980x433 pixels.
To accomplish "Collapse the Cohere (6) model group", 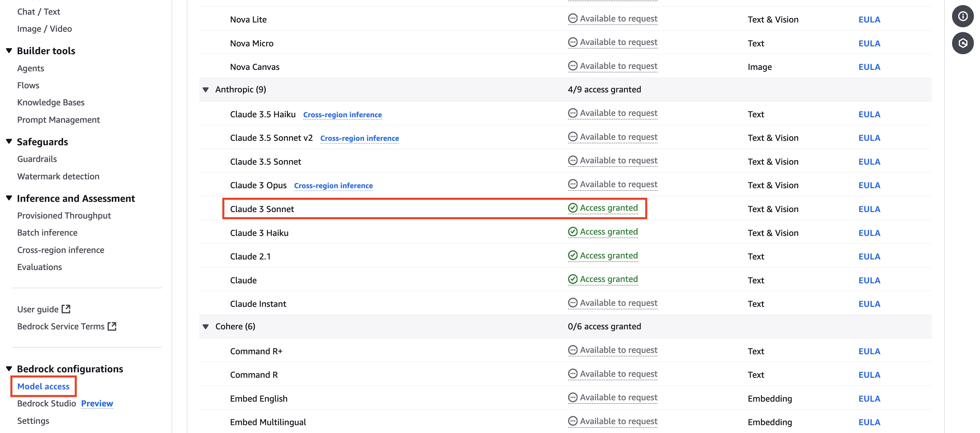I will click(x=206, y=327).
